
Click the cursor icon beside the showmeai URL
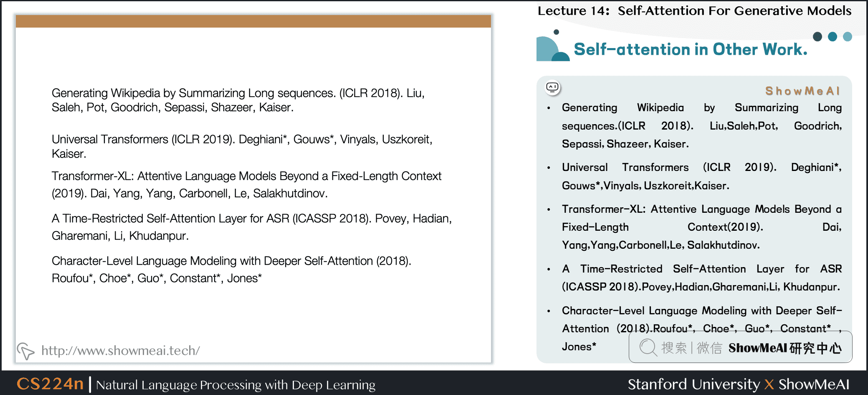[25, 351]
